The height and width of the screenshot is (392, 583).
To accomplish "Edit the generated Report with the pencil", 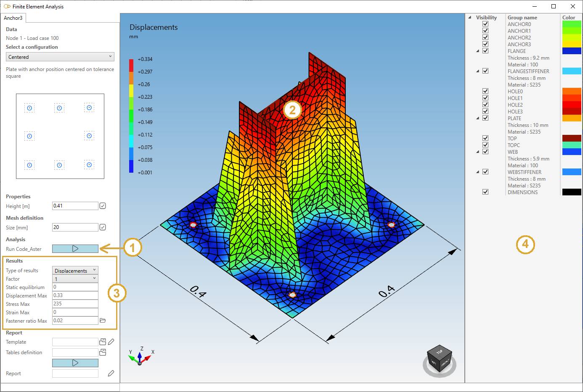I will [x=111, y=374].
